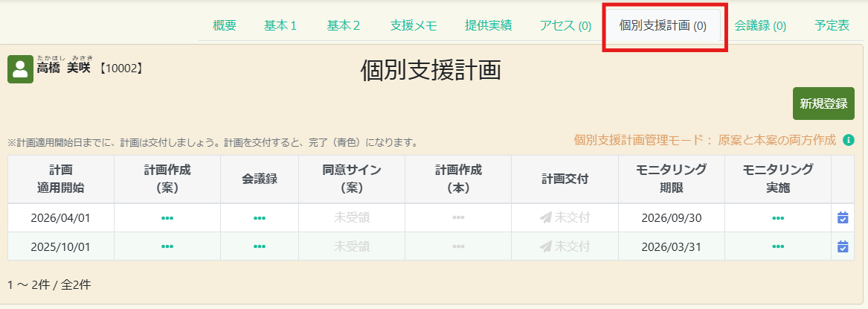Screen dimensions: 868x309
Task: Click the green user avatar icon
Action: click(20, 69)
